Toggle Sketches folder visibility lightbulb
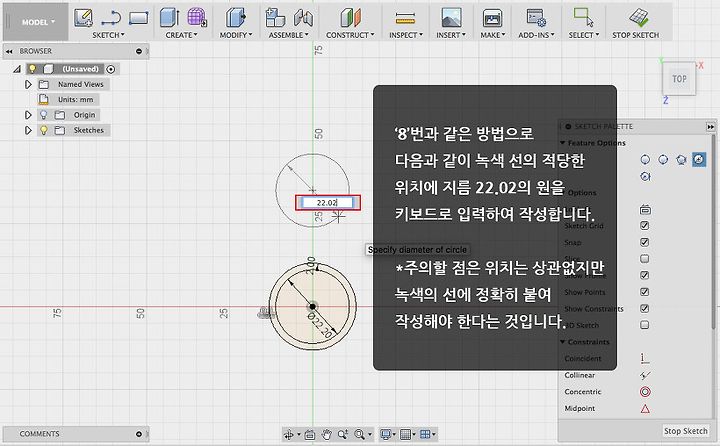The width and height of the screenshot is (720, 446). pos(44,130)
